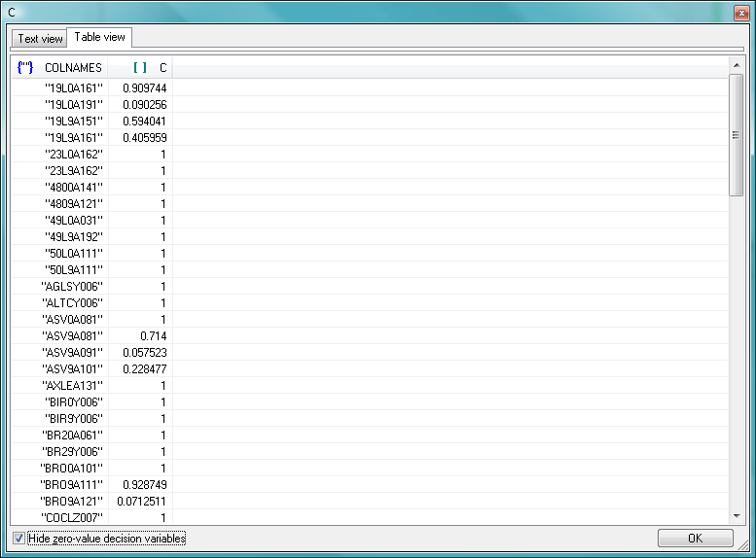Switch to the Text view tab

click(40, 39)
